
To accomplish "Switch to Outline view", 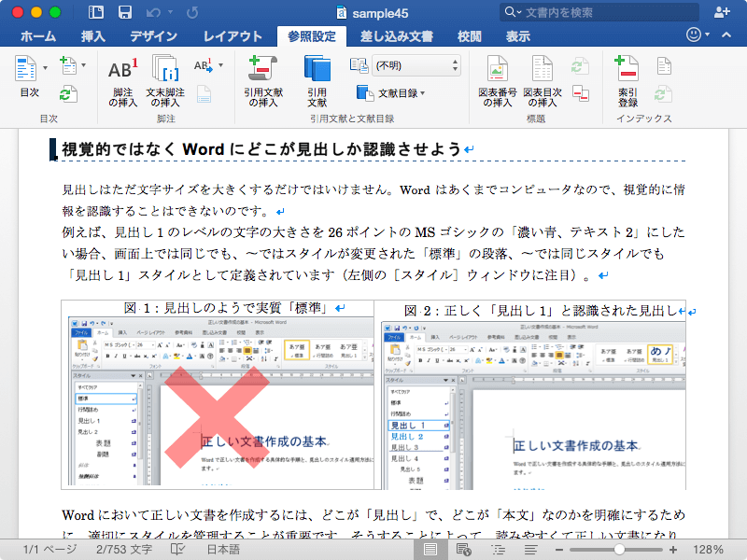I will (x=499, y=549).
